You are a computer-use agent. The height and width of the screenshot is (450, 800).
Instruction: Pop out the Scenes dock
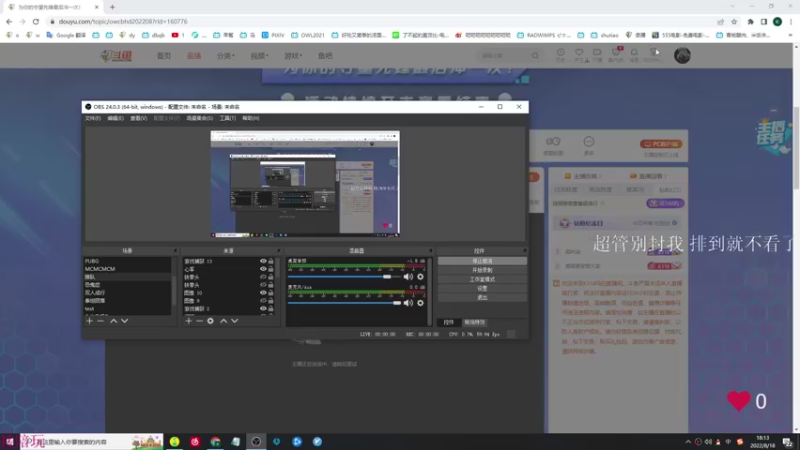click(x=175, y=251)
